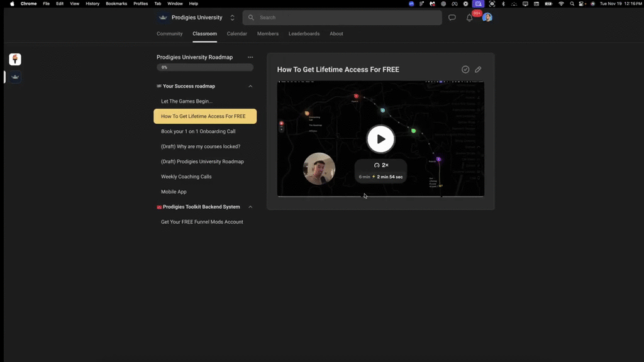The height and width of the screenshot is (362, 644).
Task: Click into the Search input field
Action: pyautogui.click(x=342, y=18)
